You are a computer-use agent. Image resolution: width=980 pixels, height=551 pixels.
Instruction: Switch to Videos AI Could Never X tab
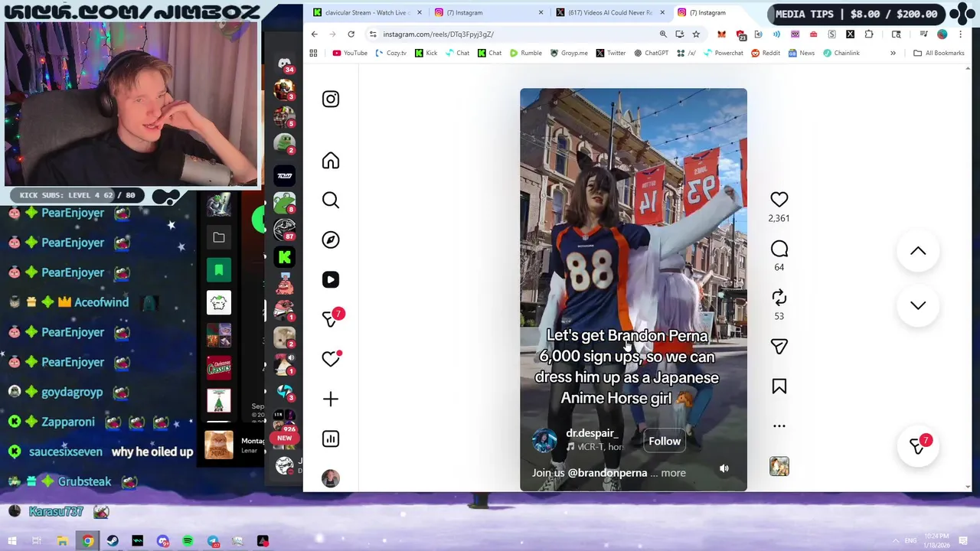point(609,12)
